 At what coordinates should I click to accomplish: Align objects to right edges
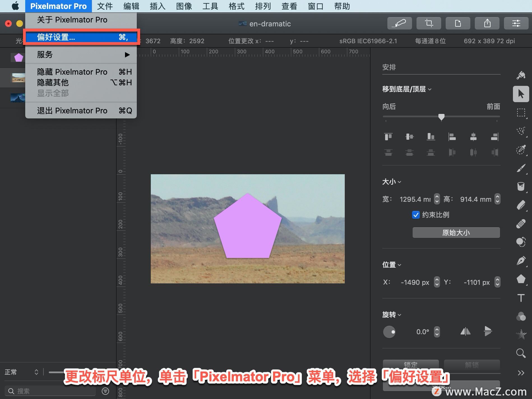tap(495, 137)
